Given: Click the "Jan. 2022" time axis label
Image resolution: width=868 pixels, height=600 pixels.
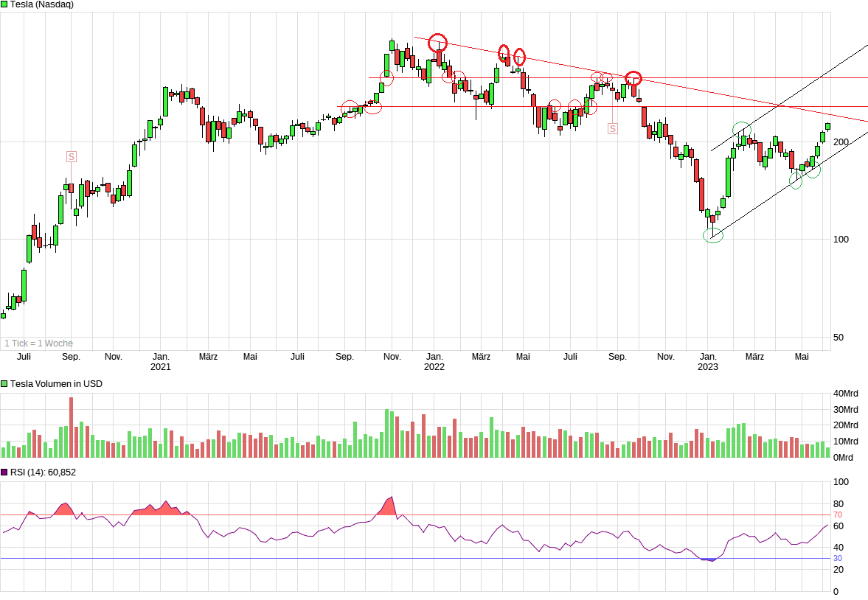Looking at the screenshot, I should pyautogui.click(x=434, y=361).
